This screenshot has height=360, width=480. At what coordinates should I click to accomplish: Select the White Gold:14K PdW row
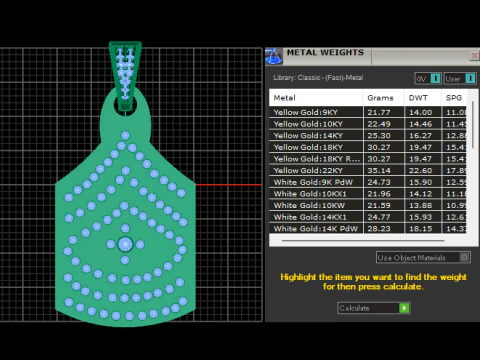(368, 228)
